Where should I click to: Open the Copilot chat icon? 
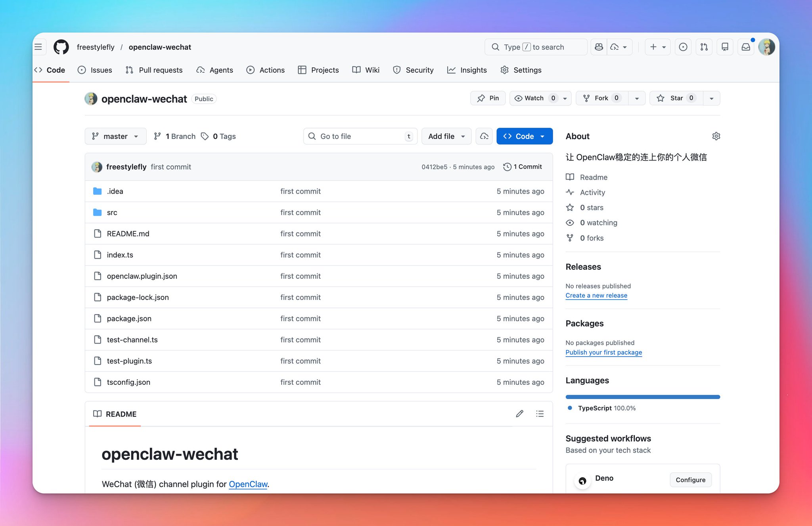tap(599, 47)
